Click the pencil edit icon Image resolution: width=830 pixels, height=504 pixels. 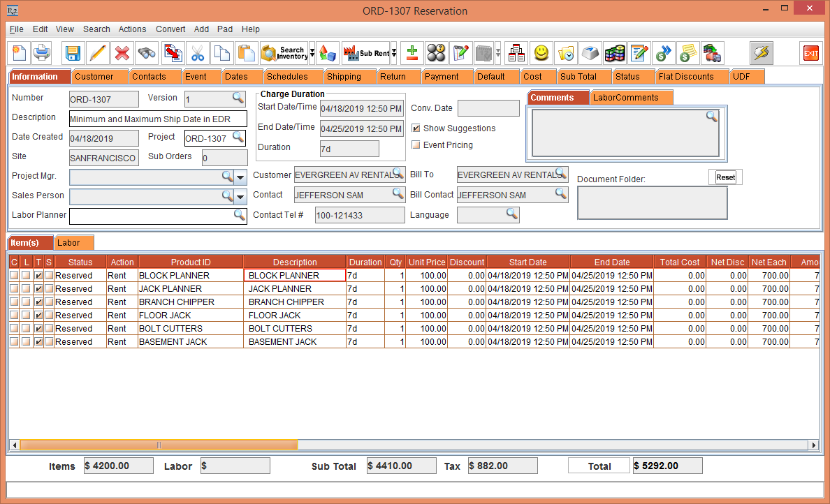click(x=98, y=53)
